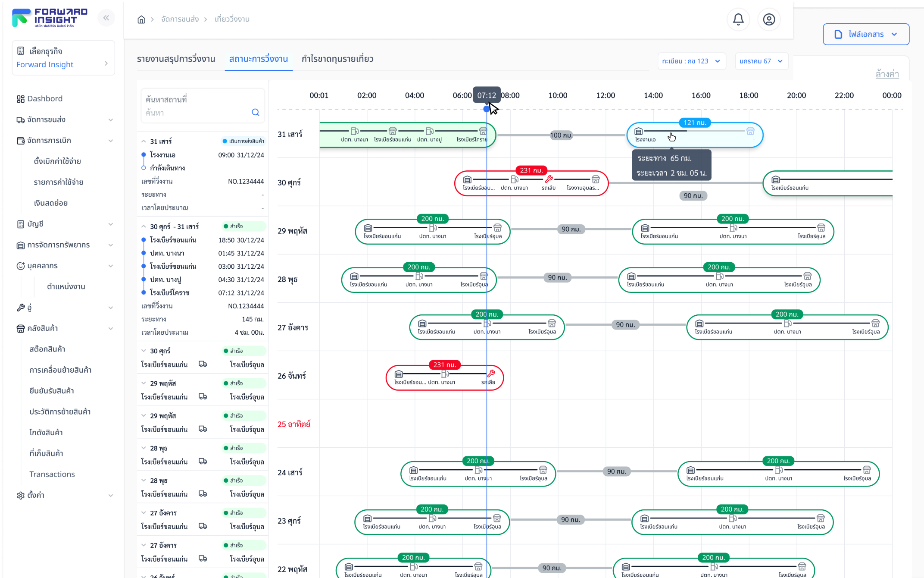Click the red wrench รถเสีย icon on 26 จันทร์
The image size is (924, 578).
click(491, 374)
